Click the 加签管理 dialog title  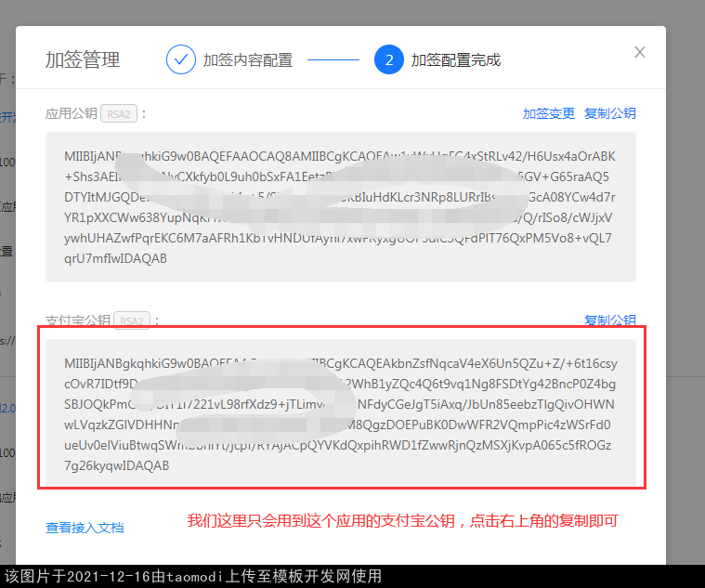(83, 60)
